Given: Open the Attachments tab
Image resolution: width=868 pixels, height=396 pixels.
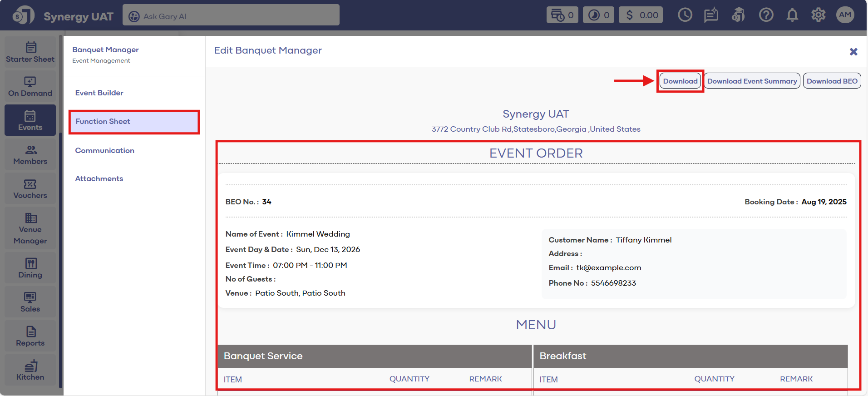Looking at the screenshot, I should coord(99,178).
